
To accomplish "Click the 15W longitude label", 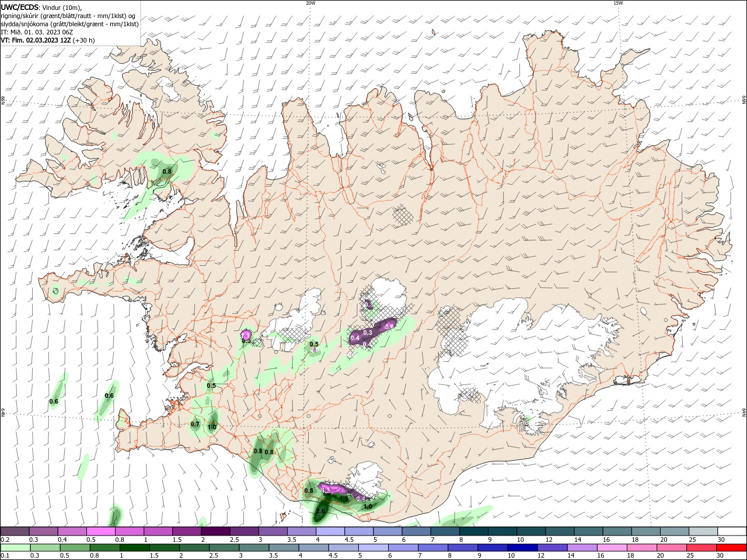I will point(618,3).
